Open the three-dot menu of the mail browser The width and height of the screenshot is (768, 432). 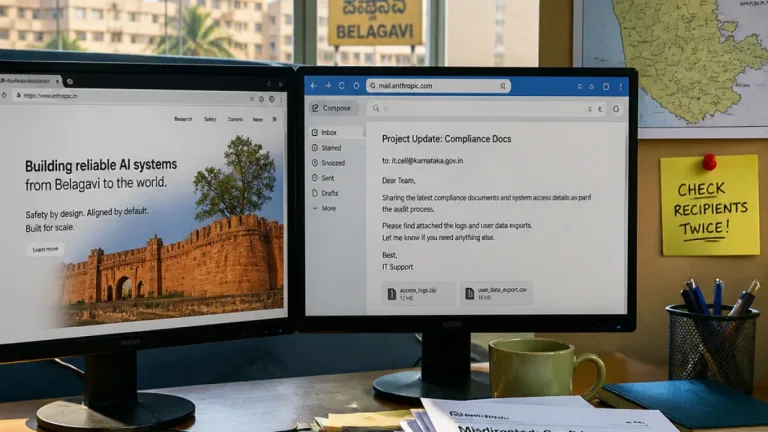coord(621,87)
